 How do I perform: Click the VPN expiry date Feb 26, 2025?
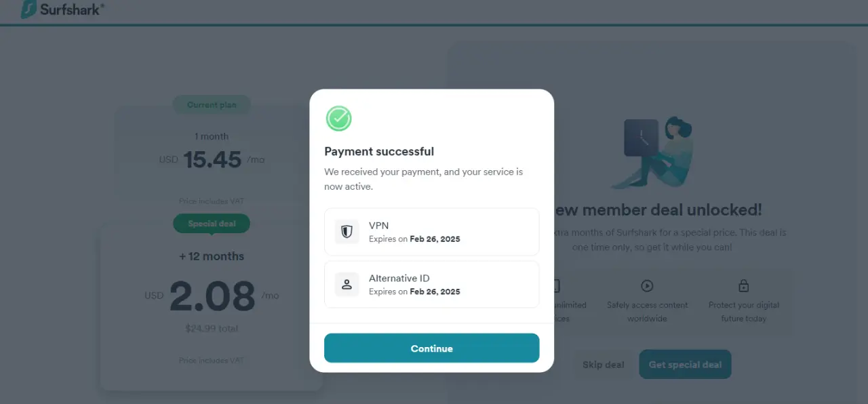[x=435, y=239]
